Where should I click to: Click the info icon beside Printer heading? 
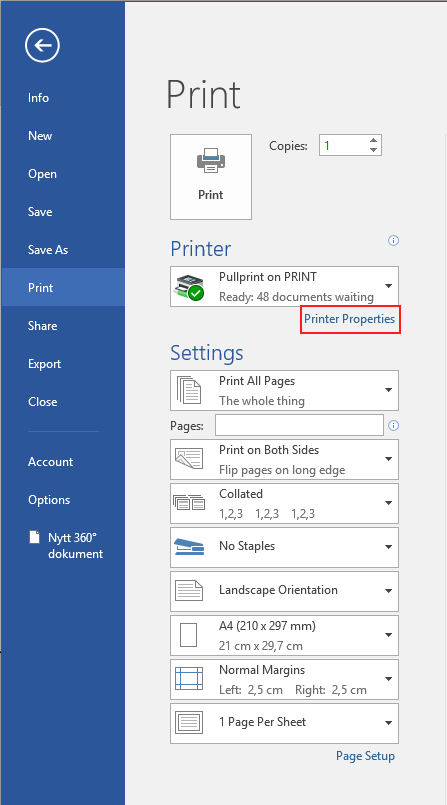pos(394,240)
